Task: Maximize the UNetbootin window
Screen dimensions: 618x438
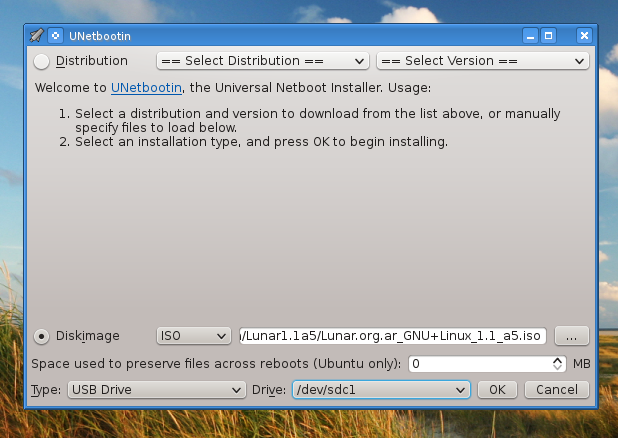Action: [x=548, y=35]
